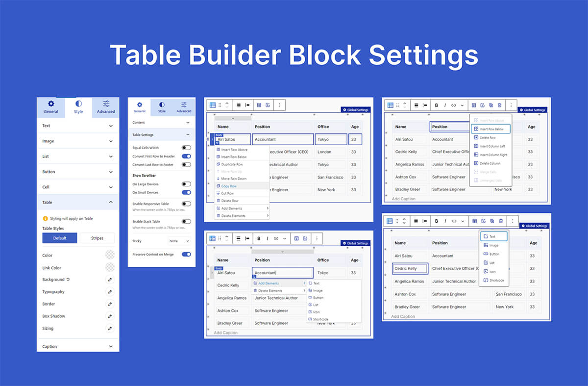Open Advanced tab above the Text section
This screenshot has width=588, height=386.
[x=106, y=107]
